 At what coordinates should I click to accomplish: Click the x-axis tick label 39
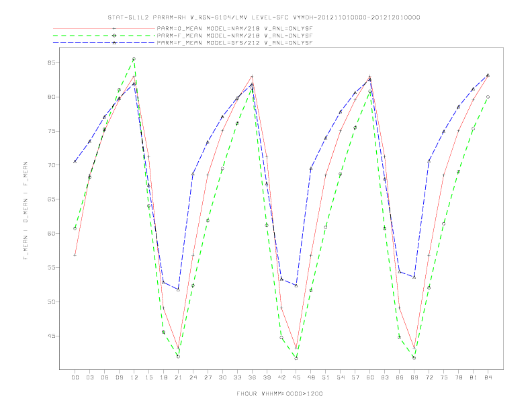(267, 377)
